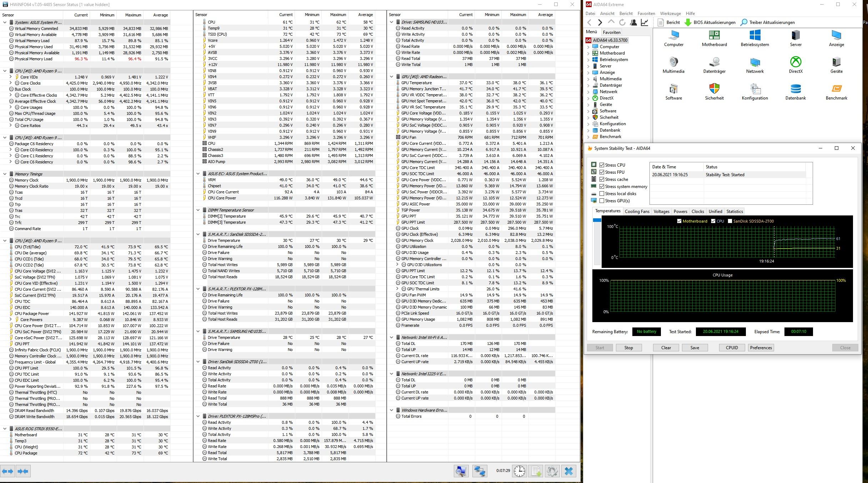Click the CPUID button
Image resolution: width=868 pixels, height=483 pixels.
(x=732, y=348)
